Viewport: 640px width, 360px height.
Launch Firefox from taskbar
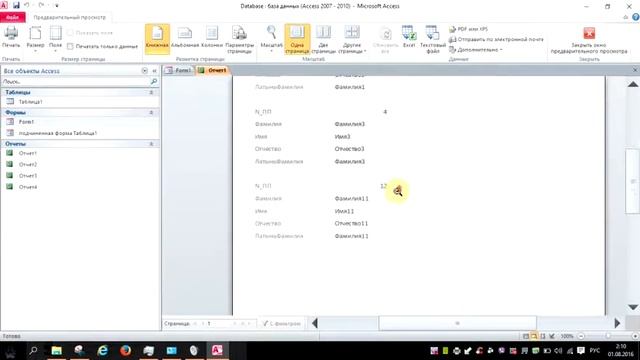coord(125,351)
